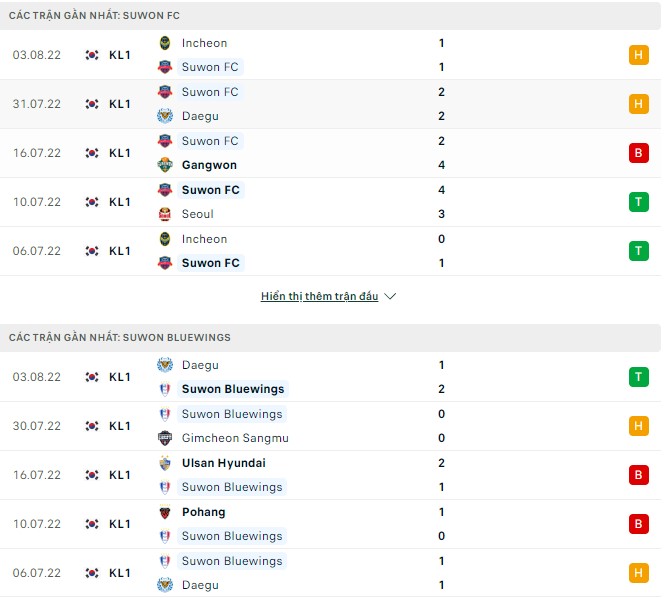Open the 30.07.22 Suwon Bluewings match row date

pos(37,426)
